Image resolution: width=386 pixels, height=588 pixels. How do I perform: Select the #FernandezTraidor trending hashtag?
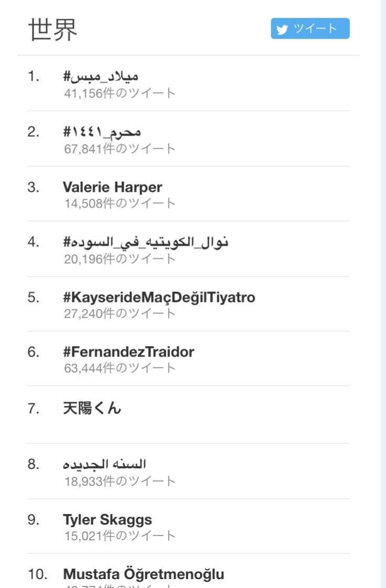click(x=128, y=352)
